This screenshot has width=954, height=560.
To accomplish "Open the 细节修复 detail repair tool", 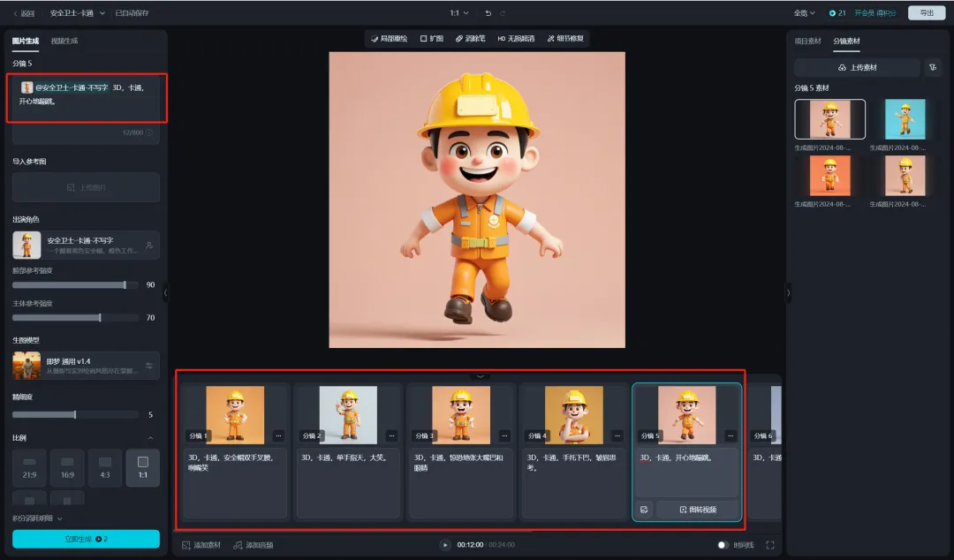I will 564,39.
